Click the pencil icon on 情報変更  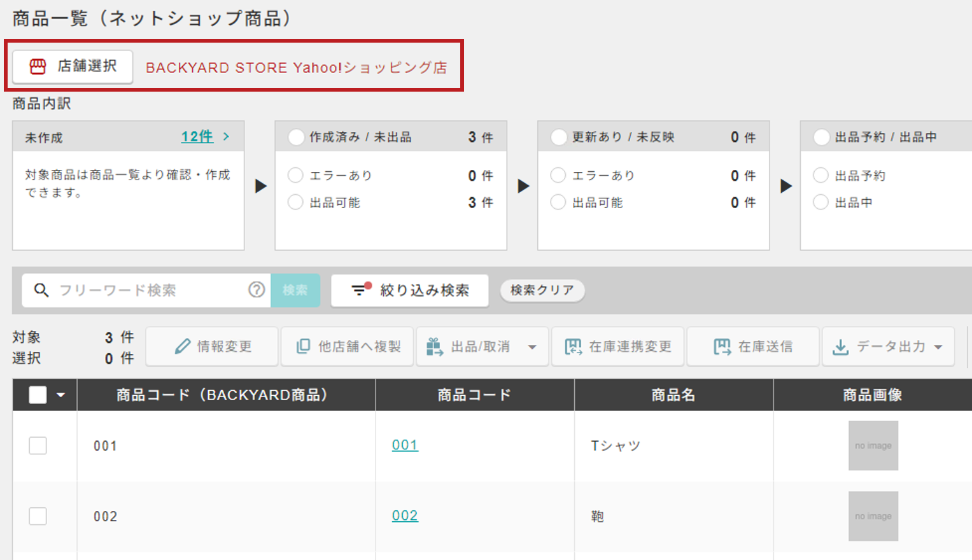click(x=183, y=346)
